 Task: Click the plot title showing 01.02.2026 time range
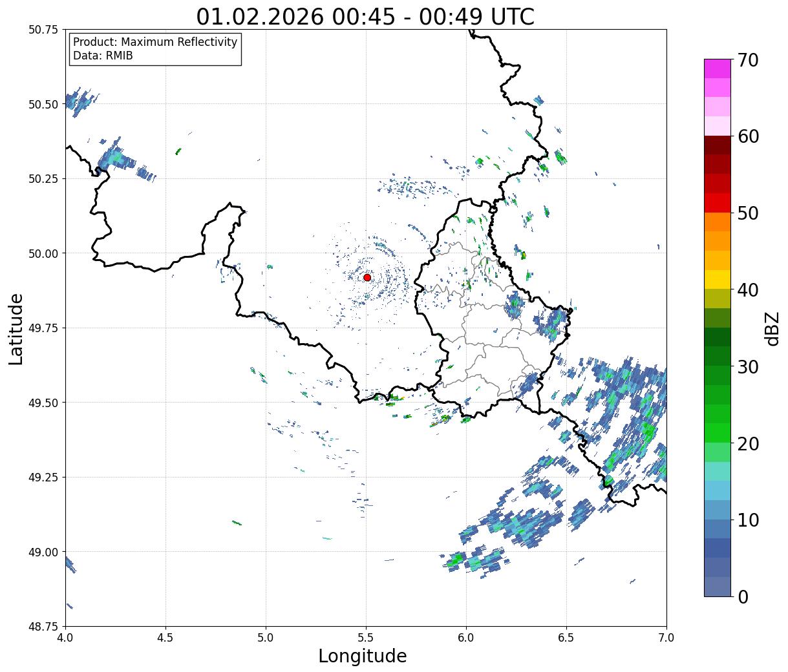tap(365, 17)
